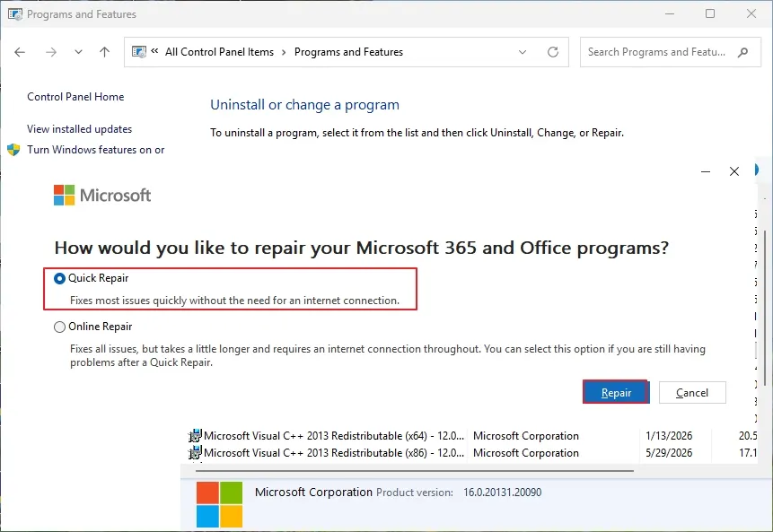Click the forward navigation arrow
This screenshot has width=773, height=532.
click(x=51, y=52)
